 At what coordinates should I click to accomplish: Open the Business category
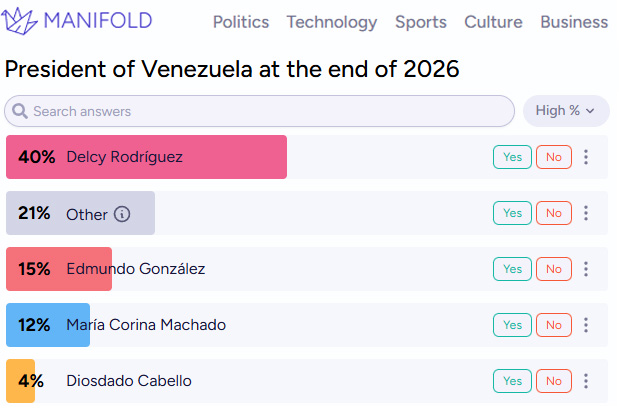coord(574,22)
